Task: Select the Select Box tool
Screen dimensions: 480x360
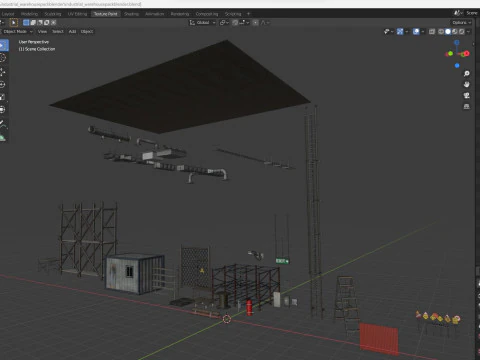Action: [x=3, y=45]
